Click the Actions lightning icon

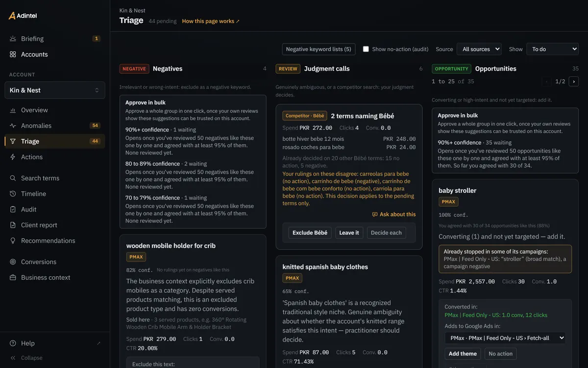(x=13, y=157)
